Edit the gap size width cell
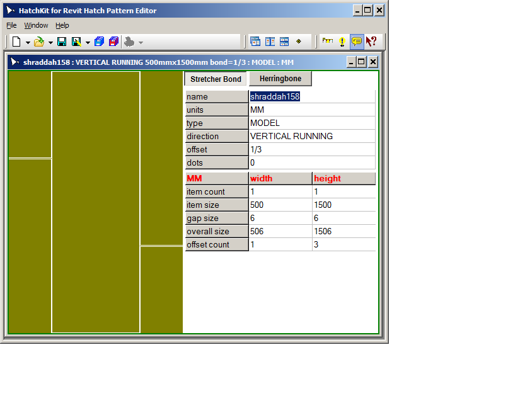 (280, 218)
